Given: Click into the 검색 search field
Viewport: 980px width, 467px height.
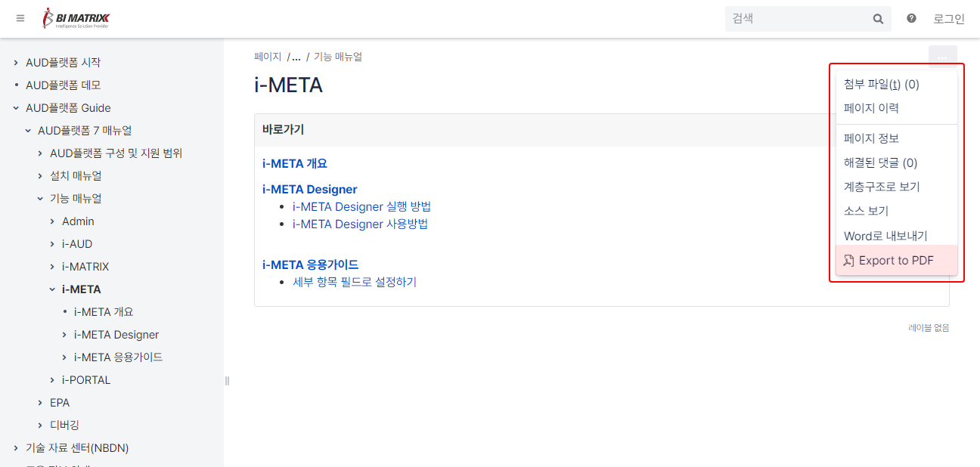Looking at the screenshot, I should tap(798, 19).
